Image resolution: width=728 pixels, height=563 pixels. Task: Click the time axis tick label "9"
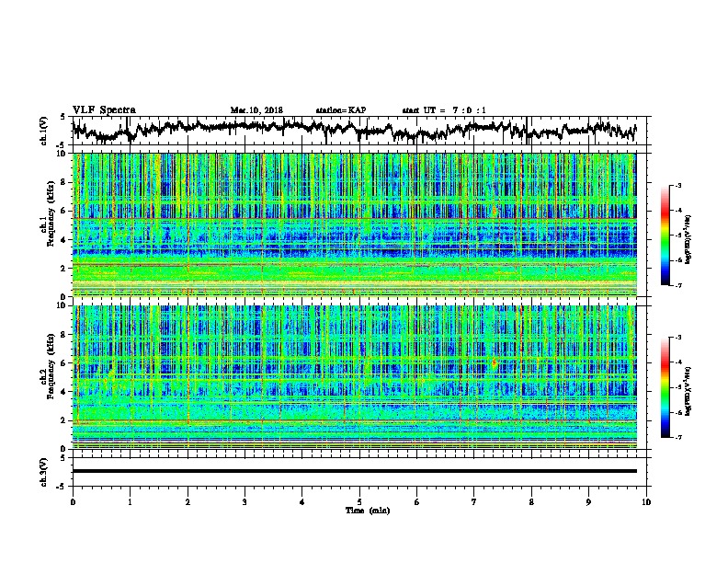click(x=588, y=502)
